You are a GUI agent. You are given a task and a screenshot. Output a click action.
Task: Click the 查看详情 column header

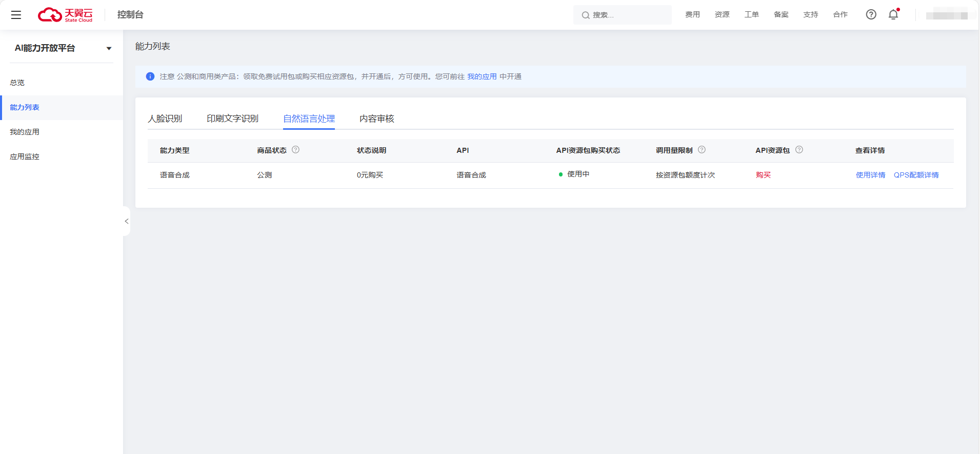pyautogui.click(x=870, y=150)
